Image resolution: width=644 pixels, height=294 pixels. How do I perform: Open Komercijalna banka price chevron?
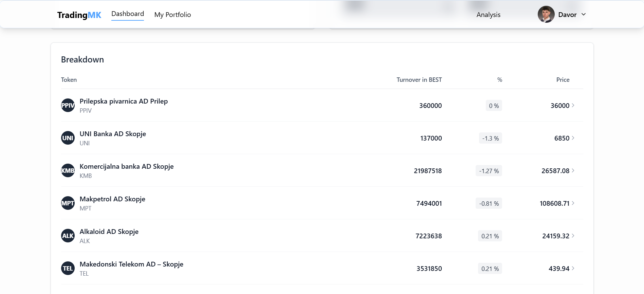point(573,170)
